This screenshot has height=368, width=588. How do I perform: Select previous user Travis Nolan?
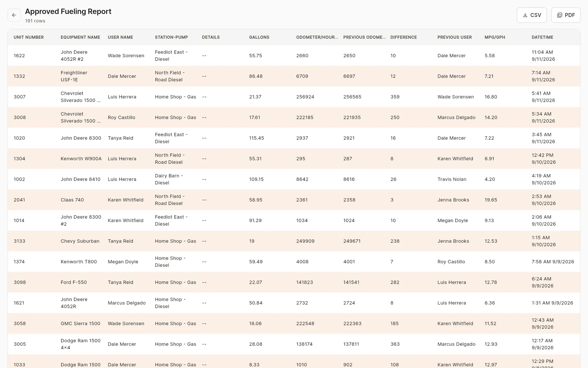tap(452, 179)
